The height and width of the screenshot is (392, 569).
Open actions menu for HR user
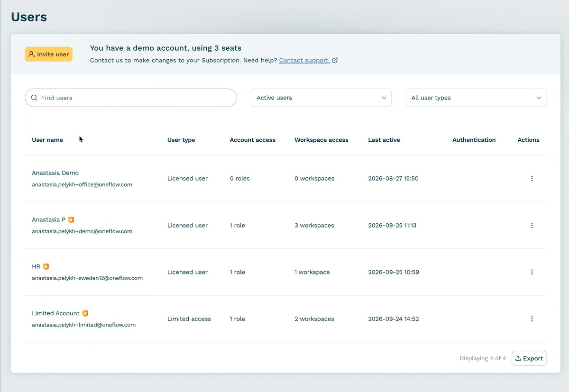click(x=532, y=272)
